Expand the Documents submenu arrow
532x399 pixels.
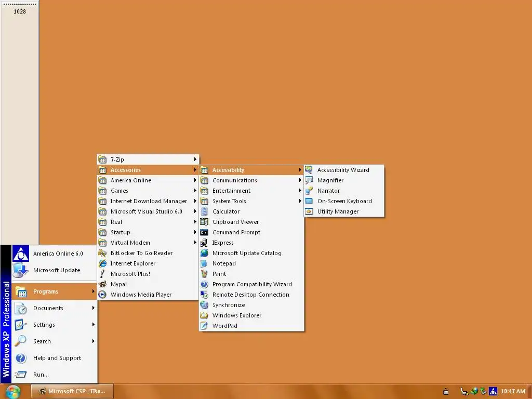(94, 308)
